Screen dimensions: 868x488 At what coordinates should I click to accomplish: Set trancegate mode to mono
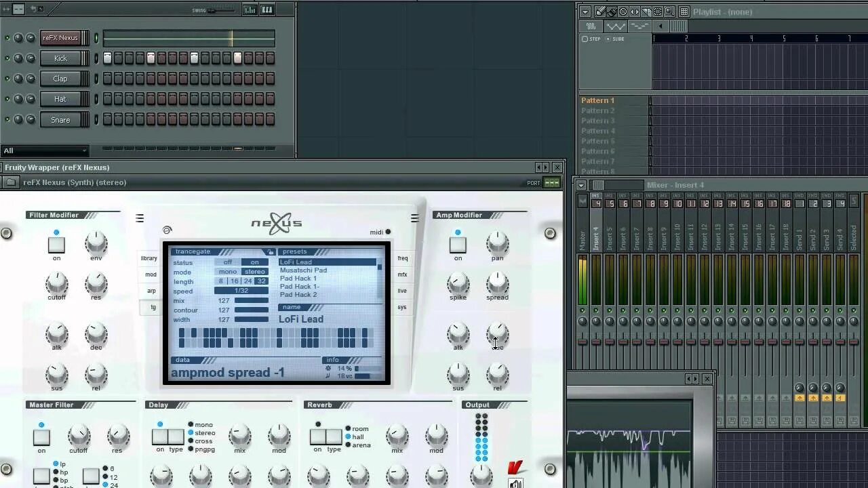[x=228, y=272]
